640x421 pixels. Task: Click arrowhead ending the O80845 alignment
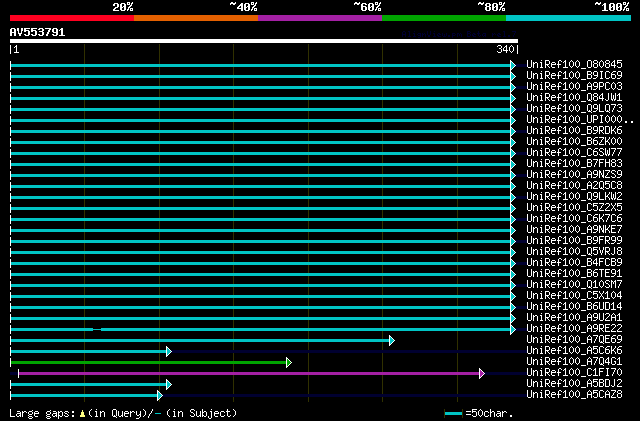pos(513,65)
